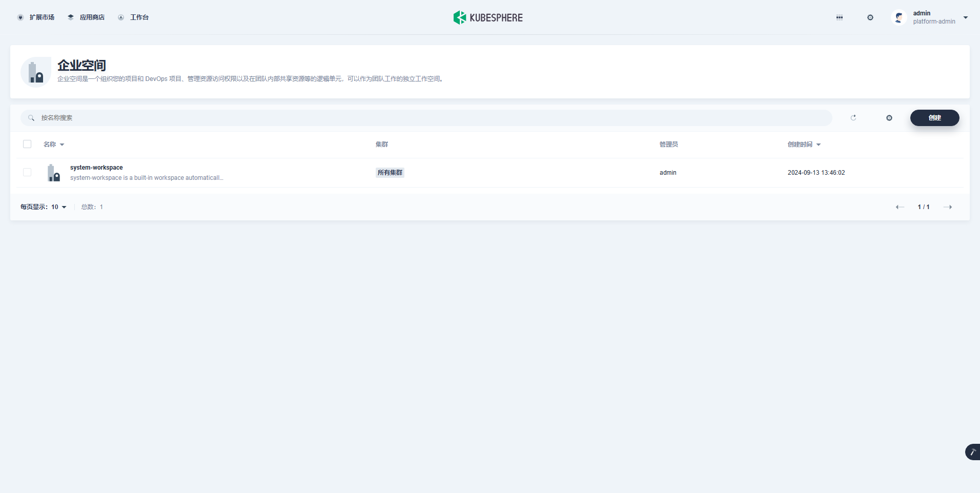Focus the 按名称搜索 search field

point(426,118)
